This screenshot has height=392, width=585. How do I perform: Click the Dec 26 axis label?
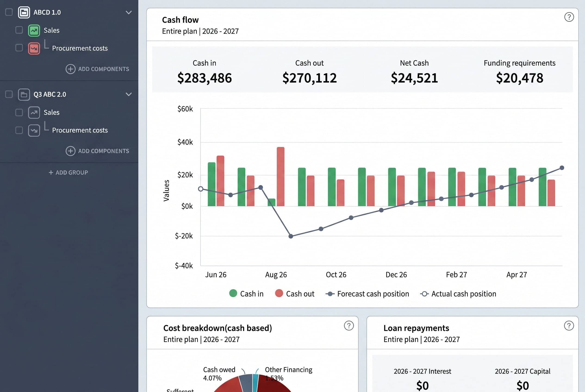click(396, 275)
